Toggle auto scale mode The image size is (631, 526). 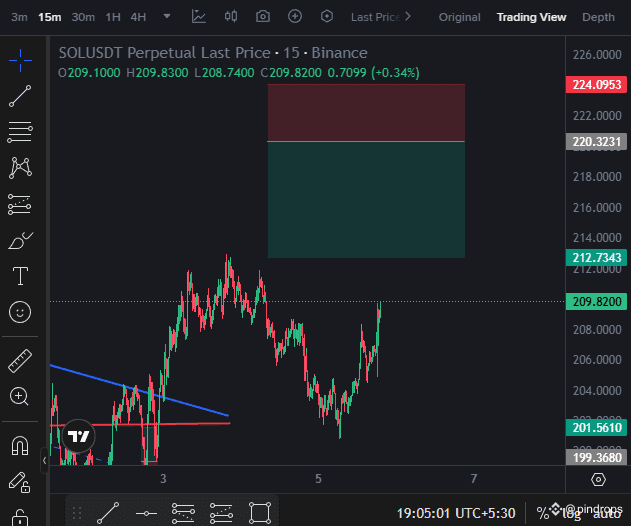[607, 514]
